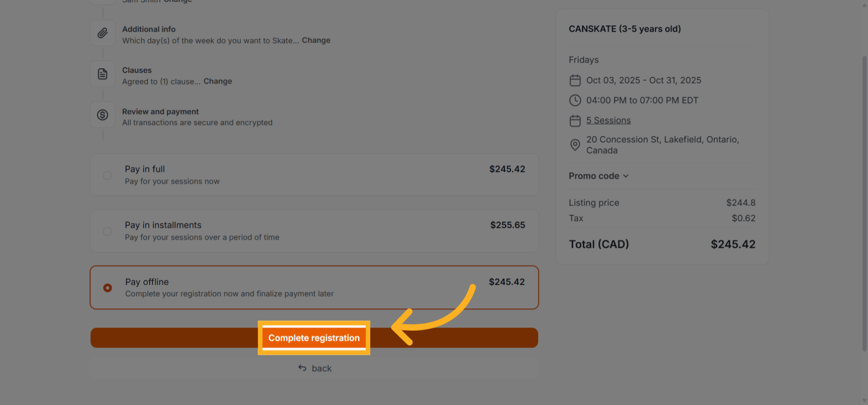The image size is (868, 405).
Task: Select the Pay in full radio button
Action: [107, 175]
